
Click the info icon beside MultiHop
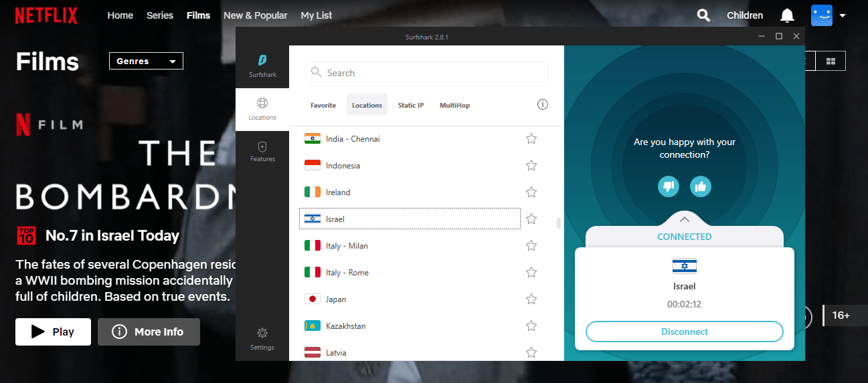pos(543,105)
